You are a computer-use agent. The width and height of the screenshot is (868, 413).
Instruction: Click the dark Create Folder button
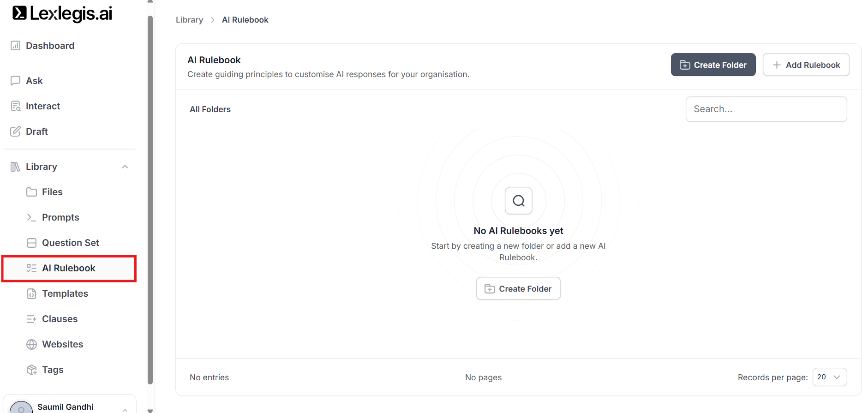[713, 65]
